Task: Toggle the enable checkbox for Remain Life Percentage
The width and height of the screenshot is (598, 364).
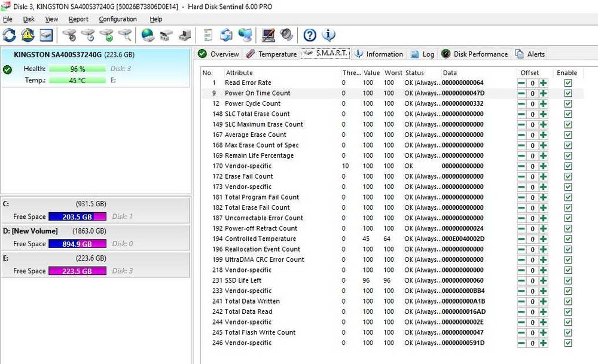Action: 568,156
